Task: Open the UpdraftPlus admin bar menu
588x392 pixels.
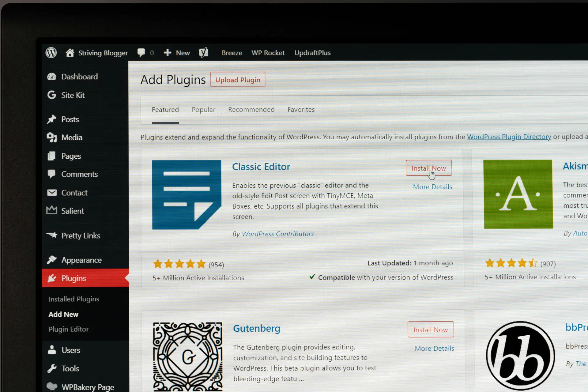Action: [x=312, y=53]
